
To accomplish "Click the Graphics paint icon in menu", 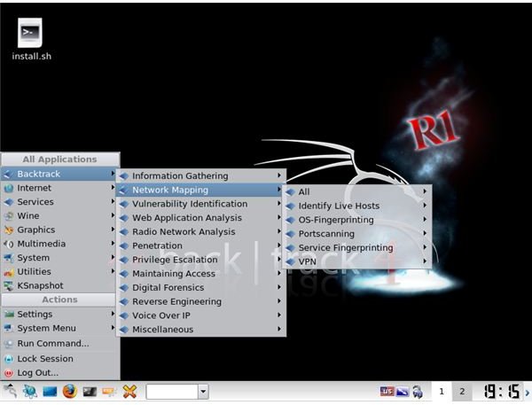I will (x=9, y=230).
